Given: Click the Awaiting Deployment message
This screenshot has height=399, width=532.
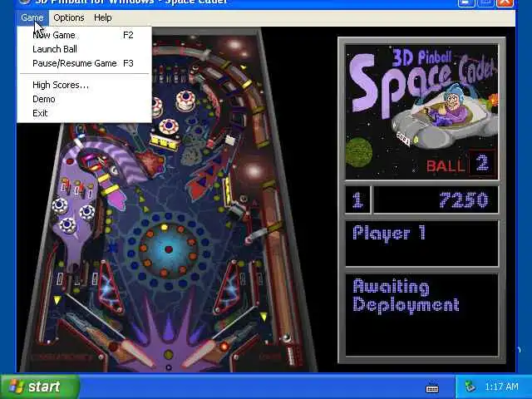Looking at the screenshot, I should click(406, 296).
